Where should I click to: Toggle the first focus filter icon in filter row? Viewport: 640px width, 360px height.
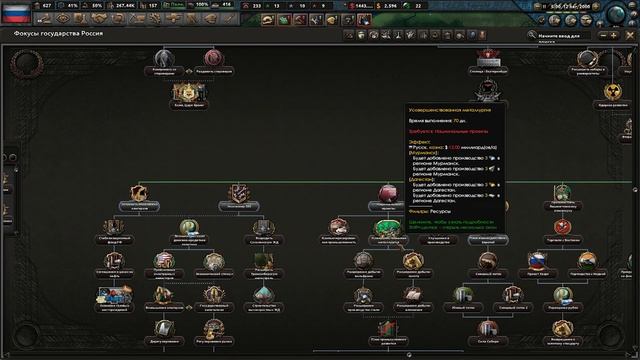(349, 36)
